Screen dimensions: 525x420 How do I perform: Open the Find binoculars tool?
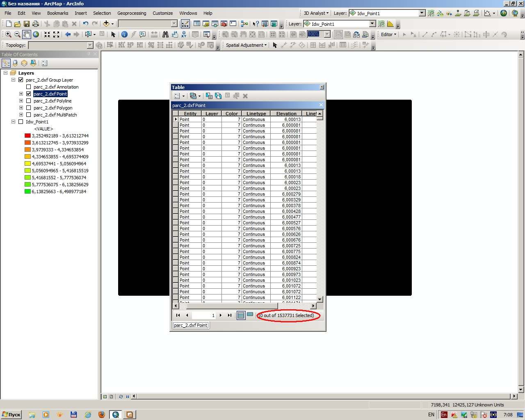[165, 34]
